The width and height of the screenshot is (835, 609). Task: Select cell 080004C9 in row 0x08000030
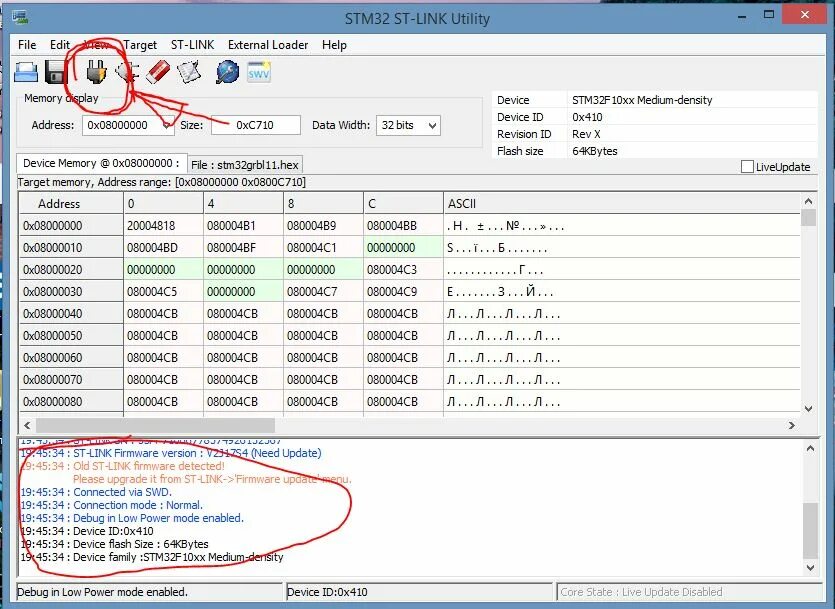pyautogui.click(x=403, y=292)
